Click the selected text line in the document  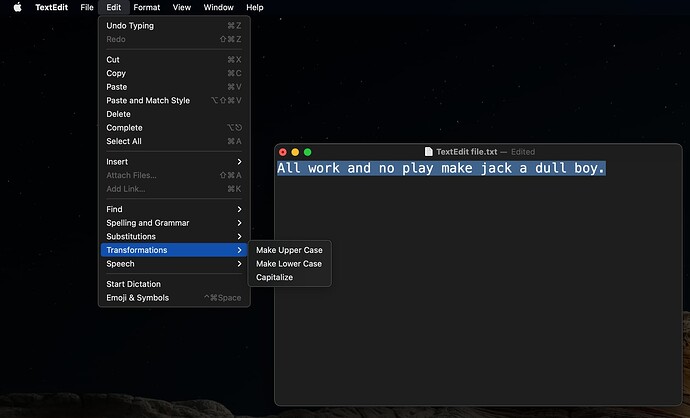pyautogui.click(x=441, y=168)
